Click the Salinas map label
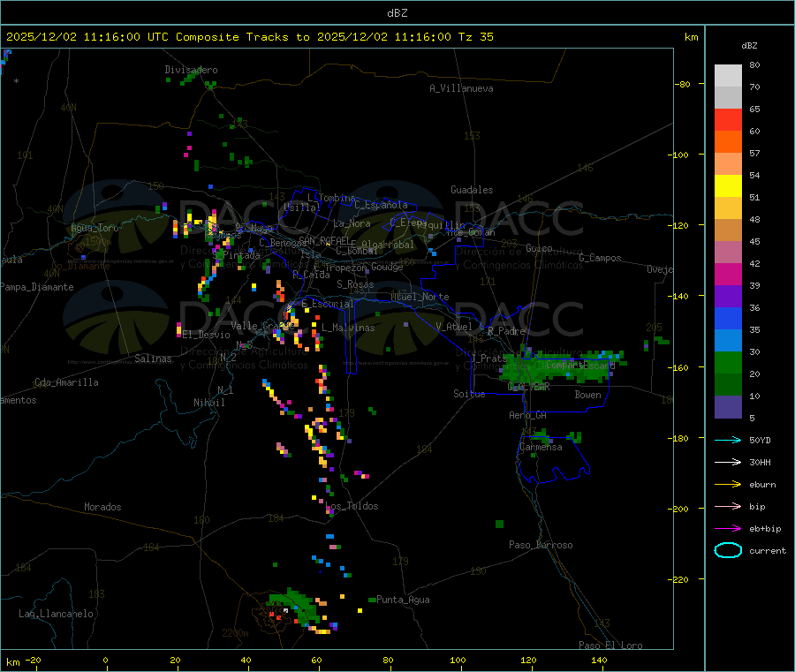The height and width of the screenshot is (672, 795). click(153, 359)
